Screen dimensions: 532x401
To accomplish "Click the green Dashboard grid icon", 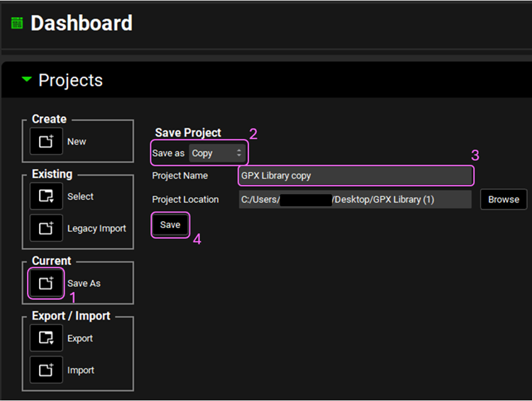I will (16, 23).
